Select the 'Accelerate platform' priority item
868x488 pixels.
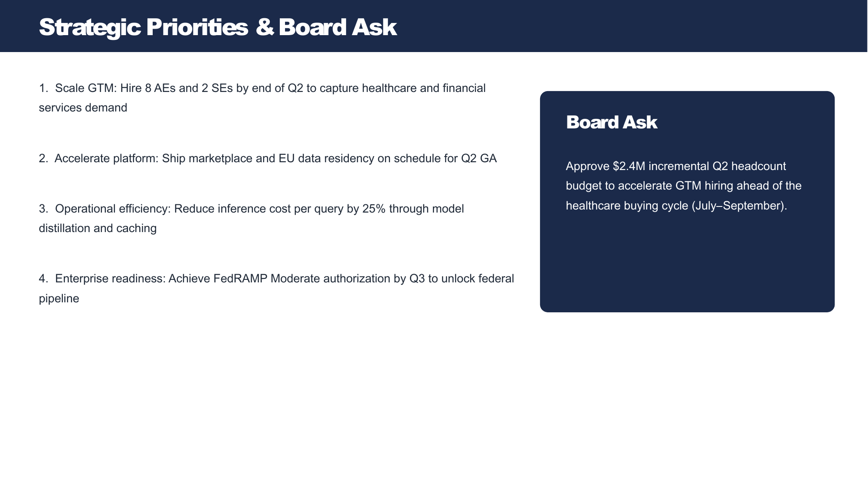tap(268, 158)
